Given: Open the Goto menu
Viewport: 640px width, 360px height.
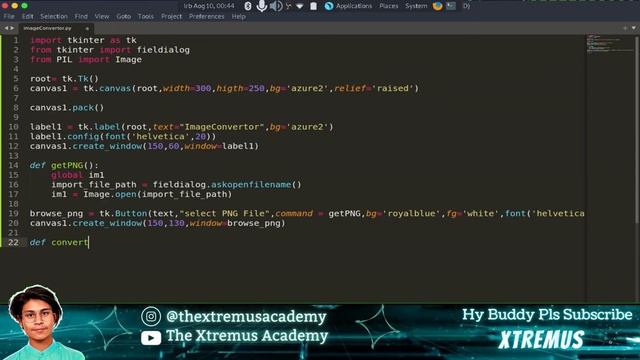Looking at the screenshot, I should 123,16.
